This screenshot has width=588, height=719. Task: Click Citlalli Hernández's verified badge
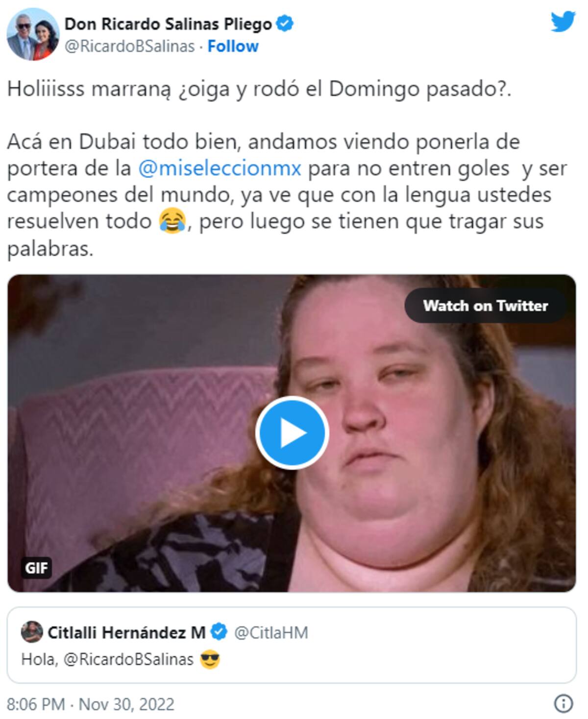pos(219,632)
